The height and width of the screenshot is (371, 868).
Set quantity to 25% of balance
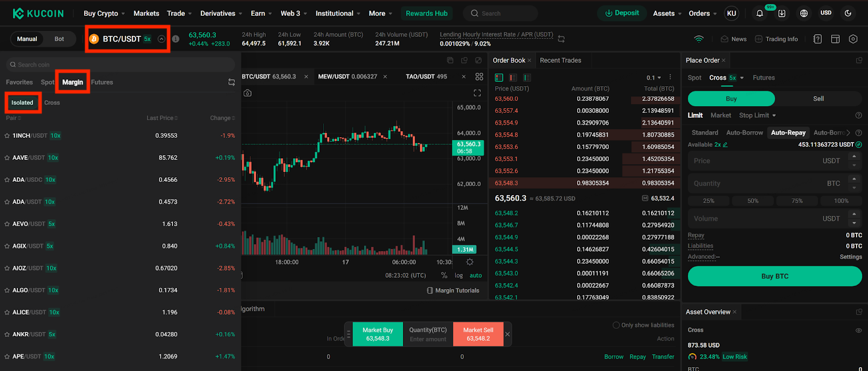coord(709,201)
